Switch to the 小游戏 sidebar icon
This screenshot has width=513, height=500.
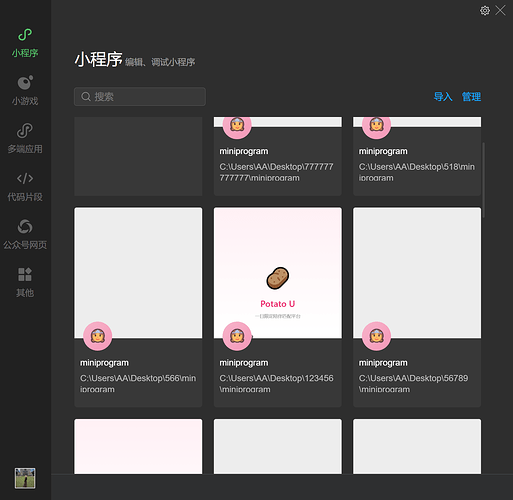click(x=25, y=83)
